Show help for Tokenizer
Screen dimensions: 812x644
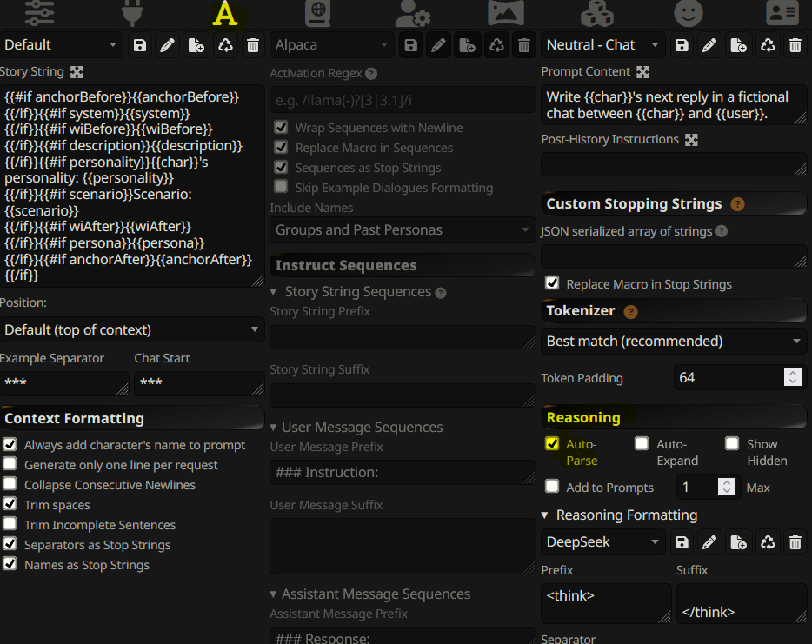click(630, 312)
